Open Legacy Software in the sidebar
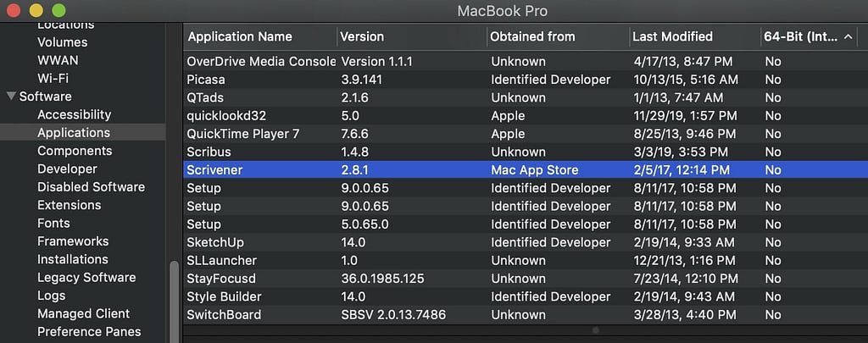The image size is (868, 343). click(86, 278)
